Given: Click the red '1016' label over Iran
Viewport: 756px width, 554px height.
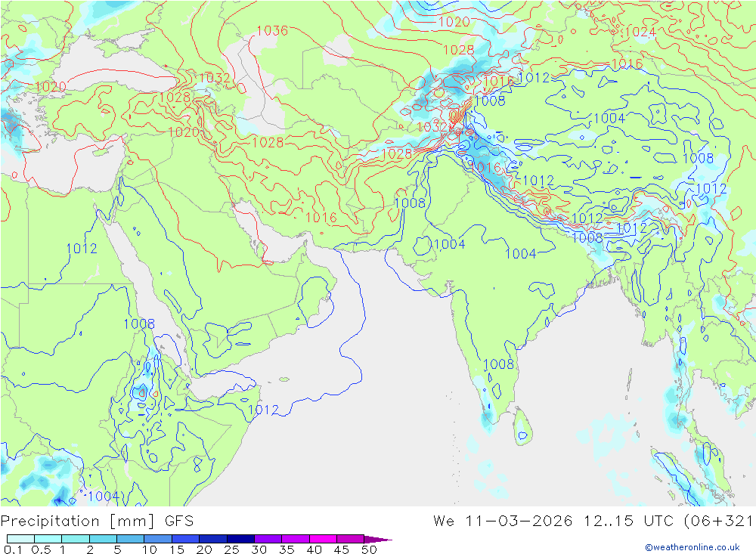Looking at the screenshot, I should click(321, 218).
